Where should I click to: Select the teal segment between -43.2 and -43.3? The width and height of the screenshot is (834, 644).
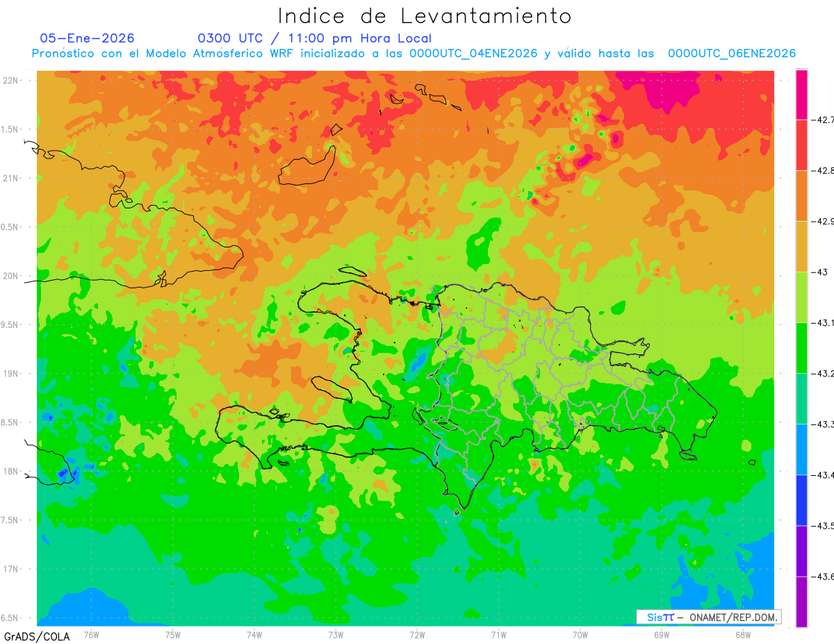click(x=801, y=399)
